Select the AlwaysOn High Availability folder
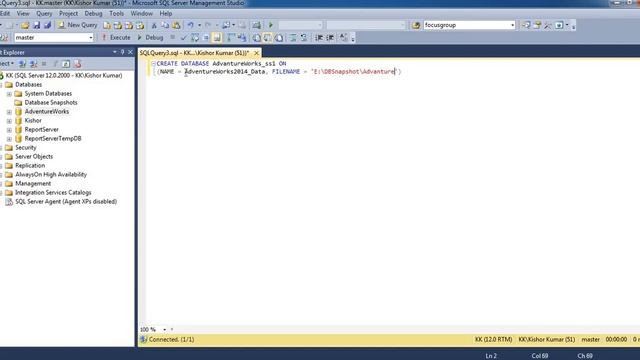This screenshot has height=360, width=640. [x=51, y=174]
